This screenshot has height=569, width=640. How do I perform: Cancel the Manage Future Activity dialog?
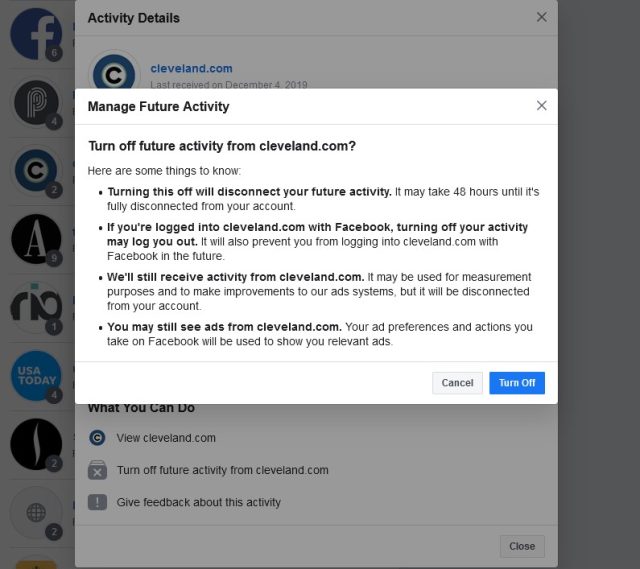click(457, 383)
